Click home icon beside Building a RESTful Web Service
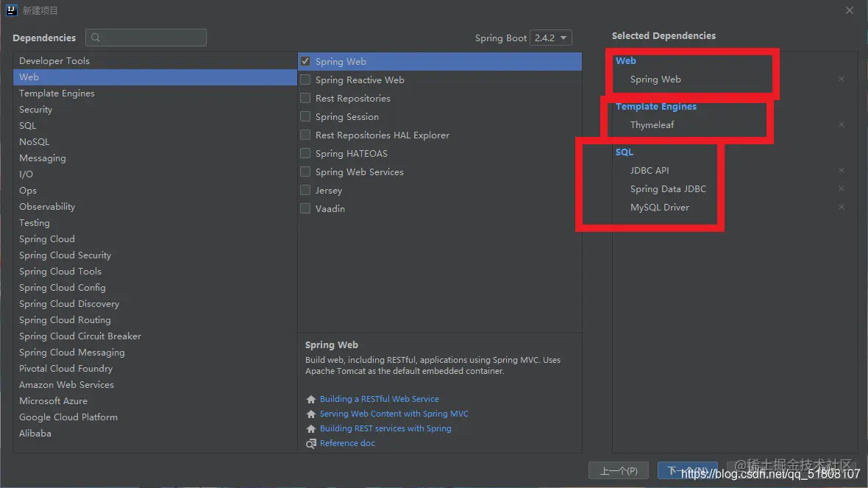Image resolution: width=868 pixels, height=488 pixels. (x=310, y=400)
